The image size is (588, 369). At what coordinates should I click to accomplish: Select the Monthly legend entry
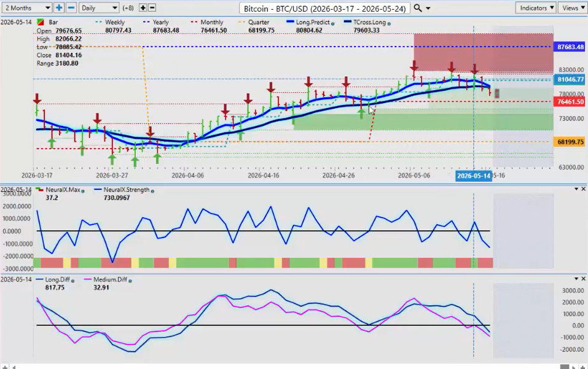tap(211, 23)
